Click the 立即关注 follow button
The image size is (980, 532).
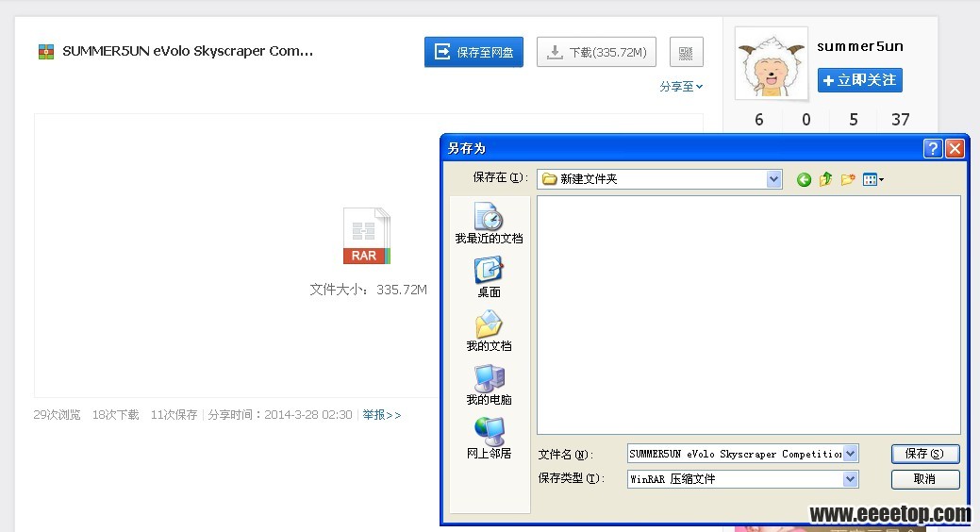[859, 80]
